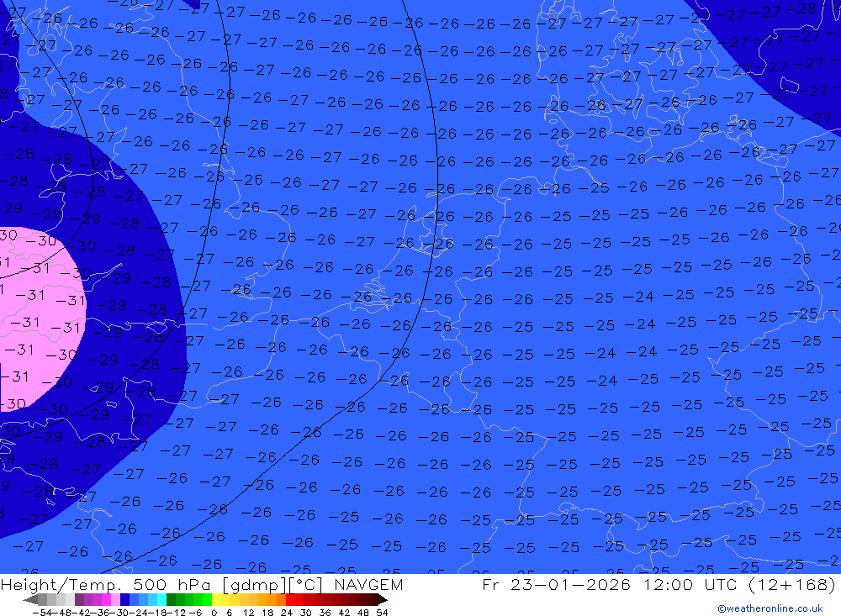This screenshot has height=616, width=841.
Task: Click the '48' legend scale label
Action: click(x=363, y=613)
